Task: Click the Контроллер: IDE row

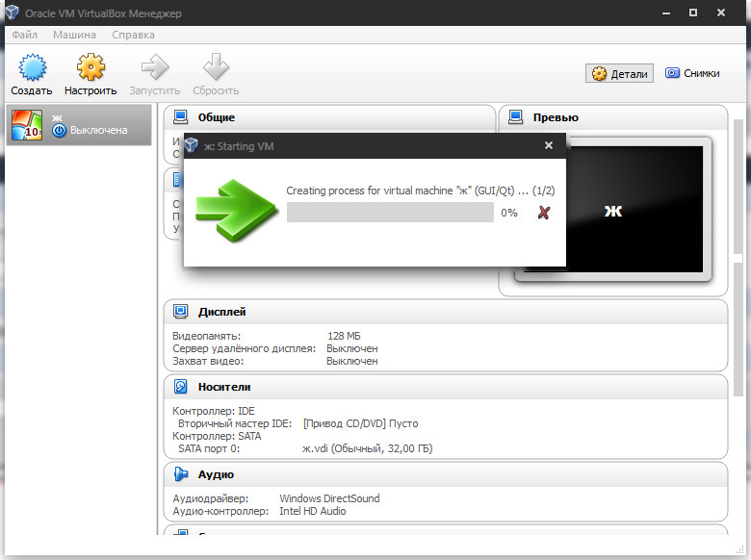Action: pos(214,411)
